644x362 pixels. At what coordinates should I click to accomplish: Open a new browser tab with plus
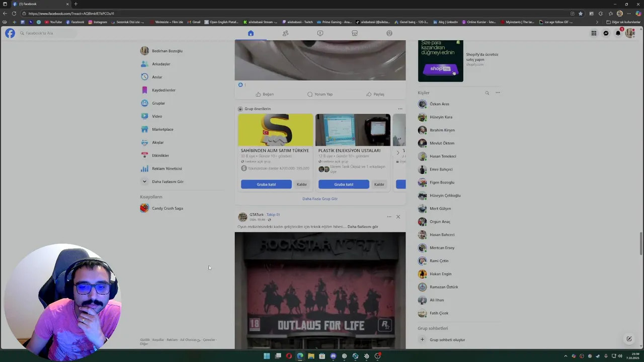76,4
